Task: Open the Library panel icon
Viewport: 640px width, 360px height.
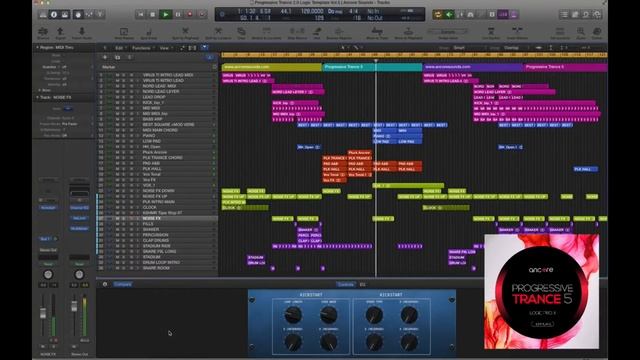Action: [43, 15]
